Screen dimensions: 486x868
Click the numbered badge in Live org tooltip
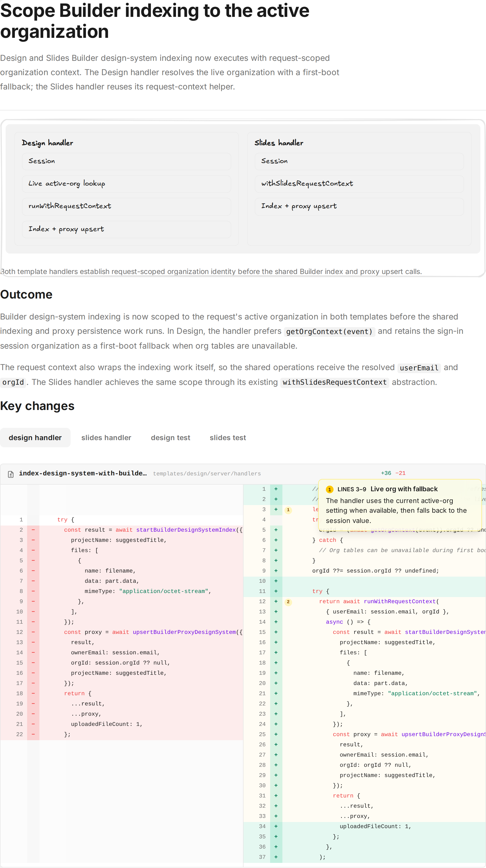[x=329, y=490]
